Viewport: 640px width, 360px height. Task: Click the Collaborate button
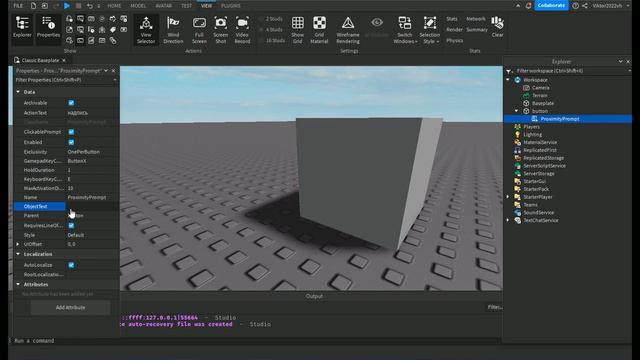point(551,5)
